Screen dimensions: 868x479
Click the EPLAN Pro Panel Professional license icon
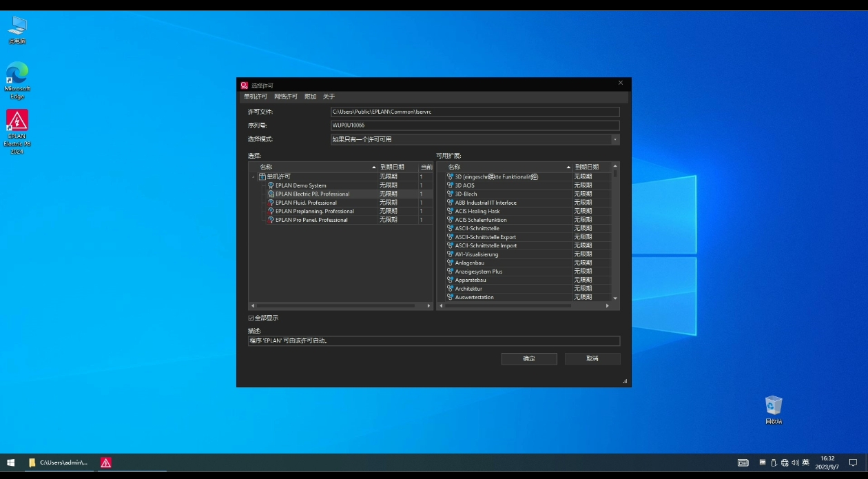271,220
